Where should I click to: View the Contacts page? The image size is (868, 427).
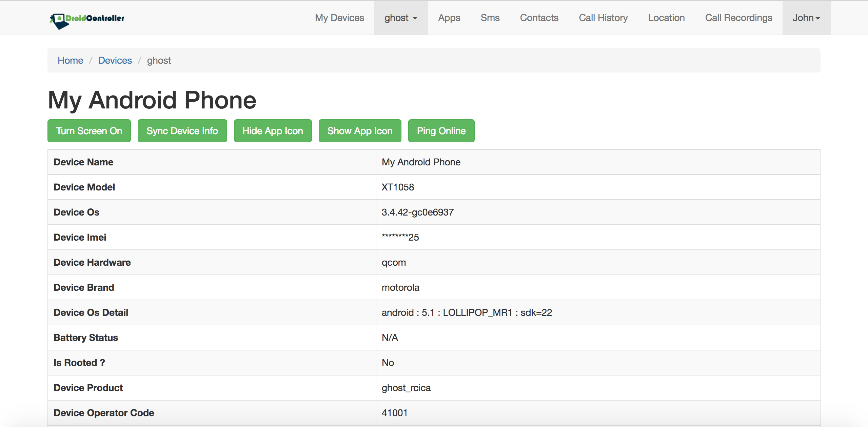(x=539, y=18)
